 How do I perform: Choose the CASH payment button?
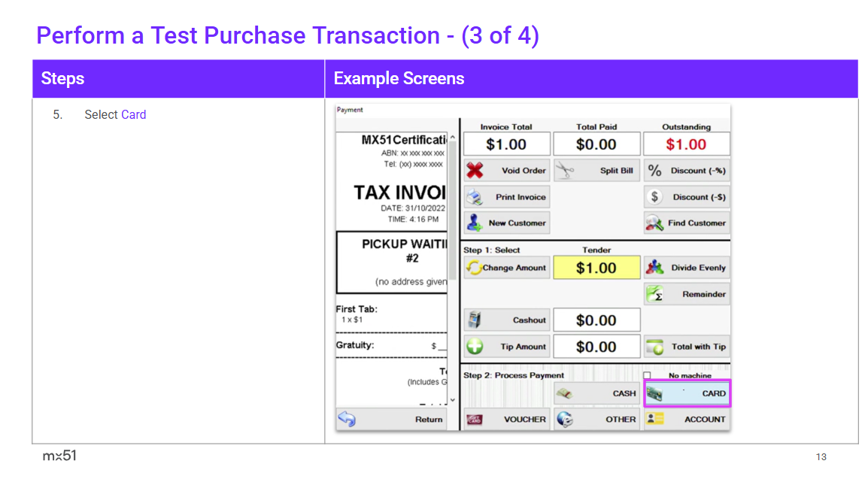tap(596, 393)
